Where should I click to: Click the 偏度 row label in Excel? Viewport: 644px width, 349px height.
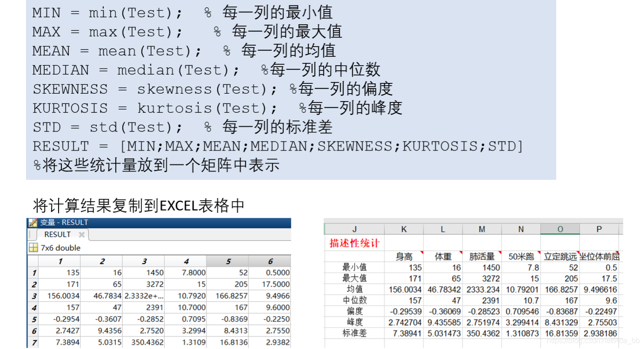coord(355,311)
